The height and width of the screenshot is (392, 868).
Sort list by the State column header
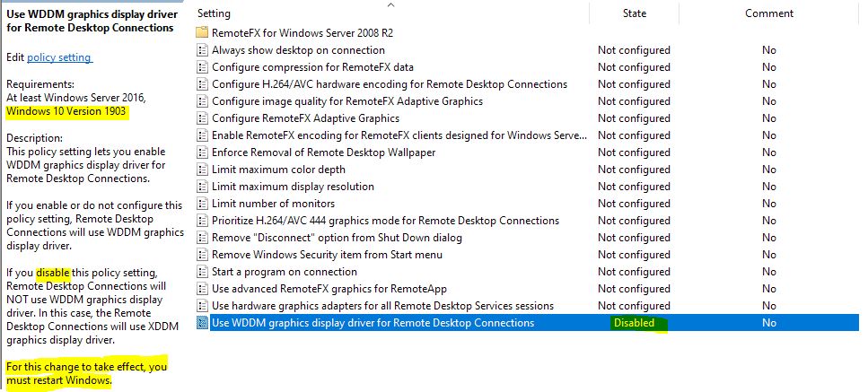tap(634, 13)
